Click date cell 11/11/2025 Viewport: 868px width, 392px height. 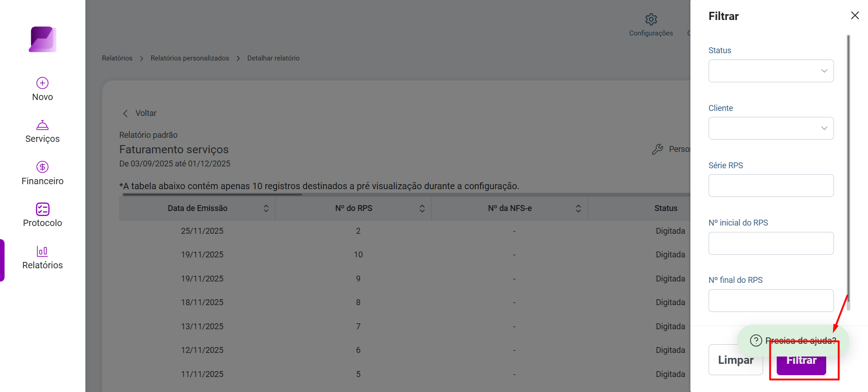tap(202, 374)
